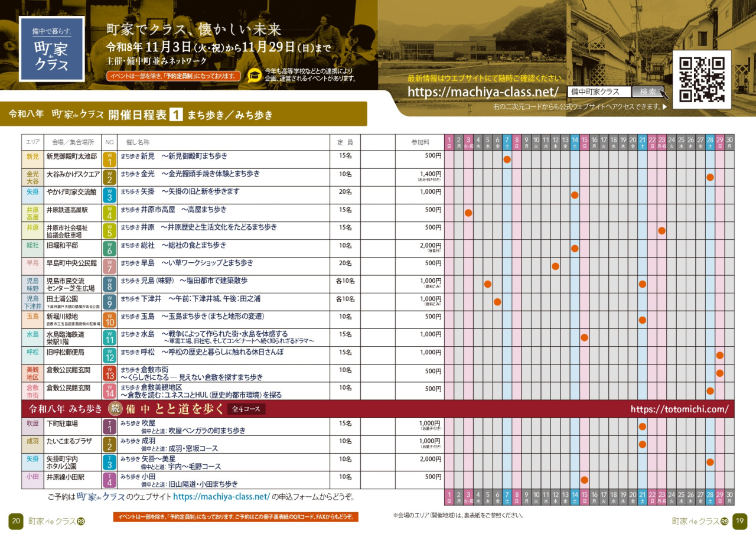The image size is (756, 534).
Task: Click the 町家でクラス logo in the top-left corner
Action: point(52,48)
